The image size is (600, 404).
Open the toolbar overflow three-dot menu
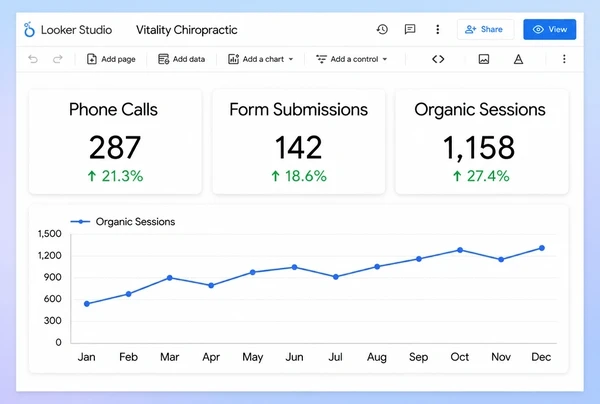(x=564, y=59)
